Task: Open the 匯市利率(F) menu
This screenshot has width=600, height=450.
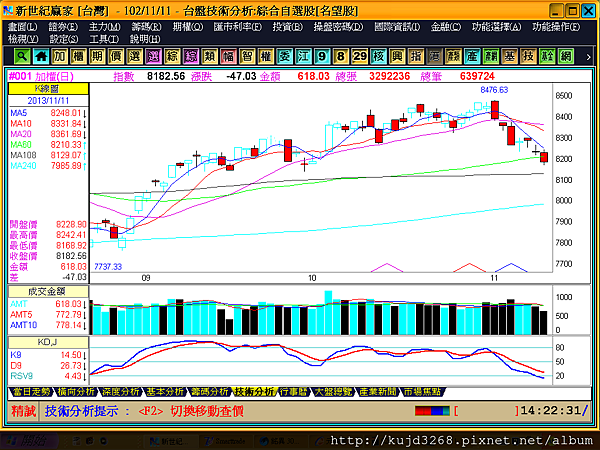Action: click(238, 27)
